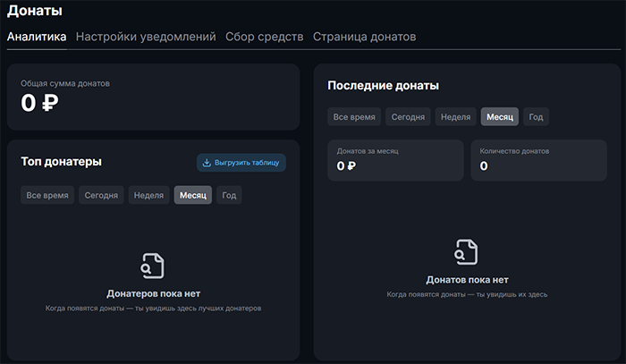Choose Сегодня filter in Топ донатеры

click(102, 195)
